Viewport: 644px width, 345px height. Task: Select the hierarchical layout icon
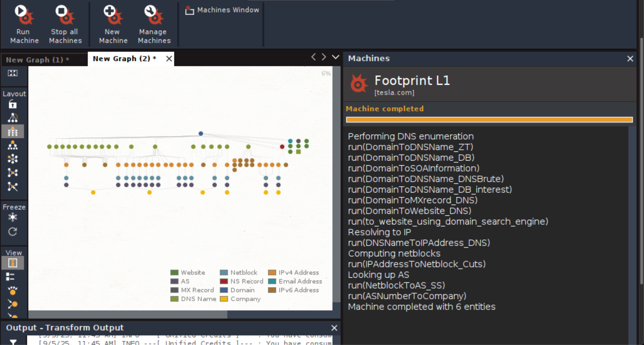point(13,145)
